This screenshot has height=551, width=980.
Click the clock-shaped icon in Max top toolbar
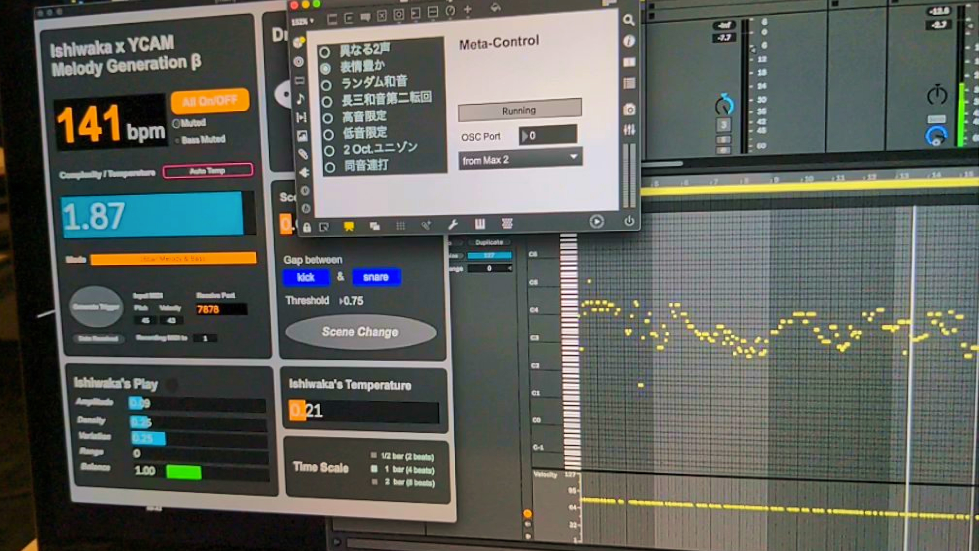[x=450, y=11]
